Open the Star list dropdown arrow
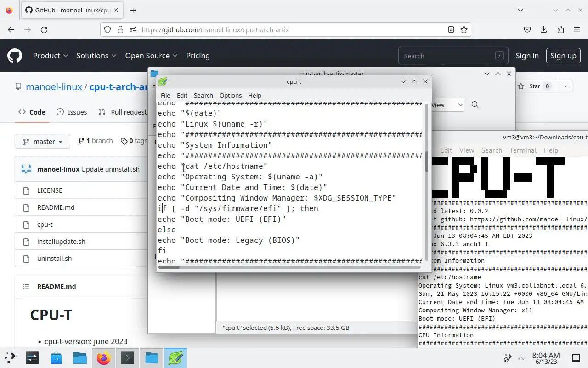 coord(565,86)
